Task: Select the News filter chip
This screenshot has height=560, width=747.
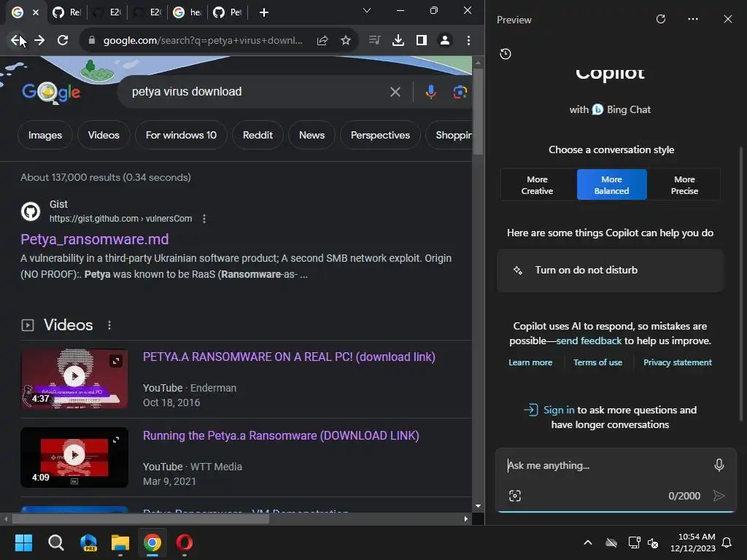Action: click(x=311, y=135)
